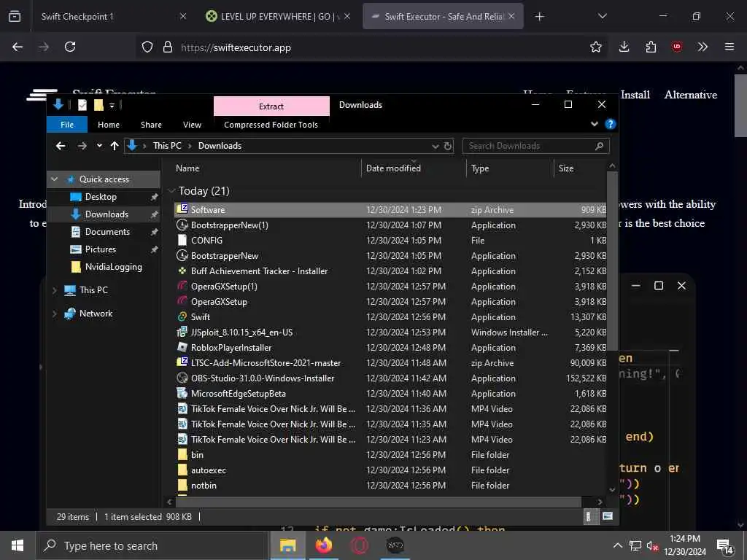
Task: Expand Network in navigation pane
Action: tap(54, 314)
